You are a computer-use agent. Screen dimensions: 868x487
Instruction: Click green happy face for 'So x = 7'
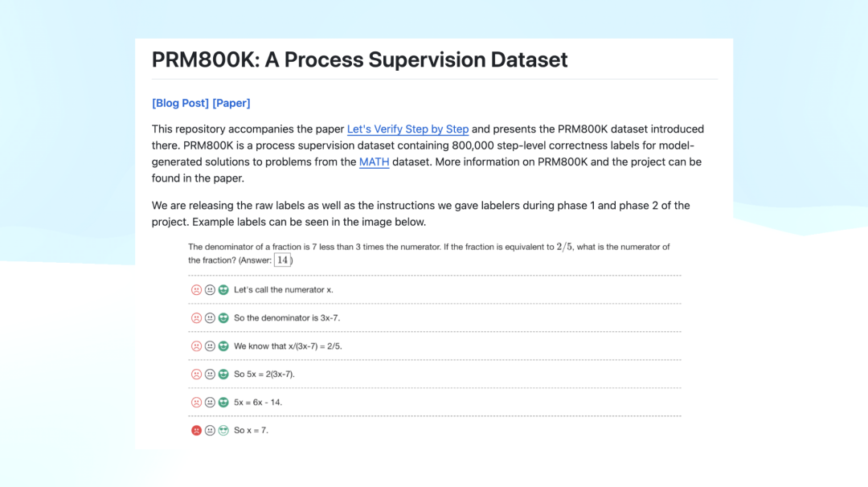pos(223,431)
